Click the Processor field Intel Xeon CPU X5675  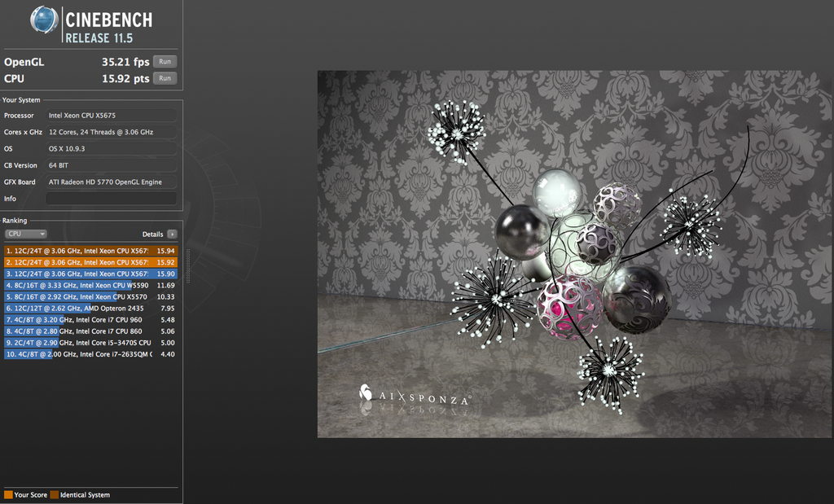[x=111, y=116]
